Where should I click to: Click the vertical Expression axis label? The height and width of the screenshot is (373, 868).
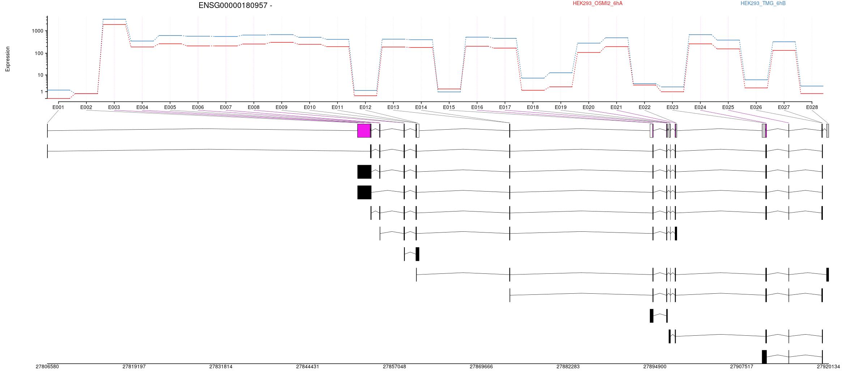click(8, 59)
